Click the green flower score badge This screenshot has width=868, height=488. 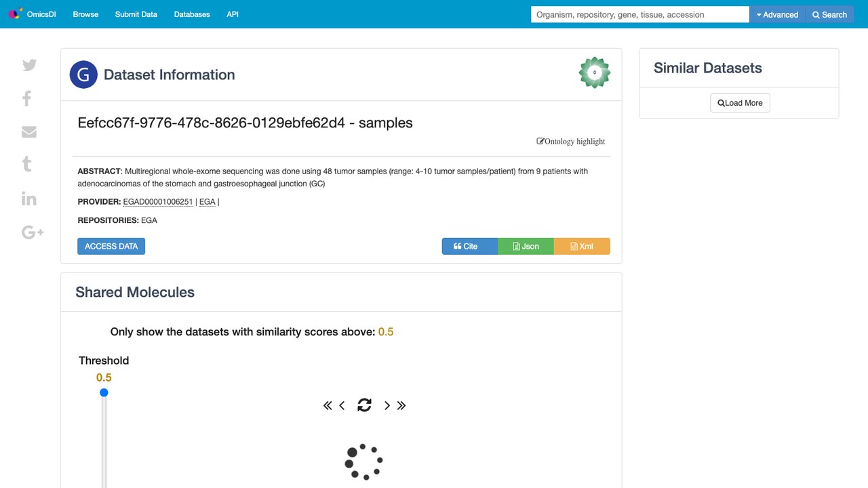595,73
